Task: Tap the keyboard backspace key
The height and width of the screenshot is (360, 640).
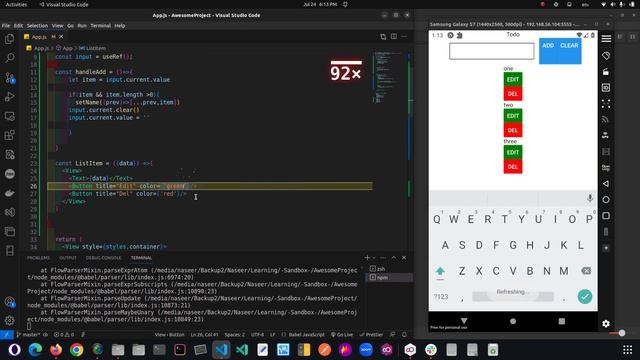Action: (586, 271)
